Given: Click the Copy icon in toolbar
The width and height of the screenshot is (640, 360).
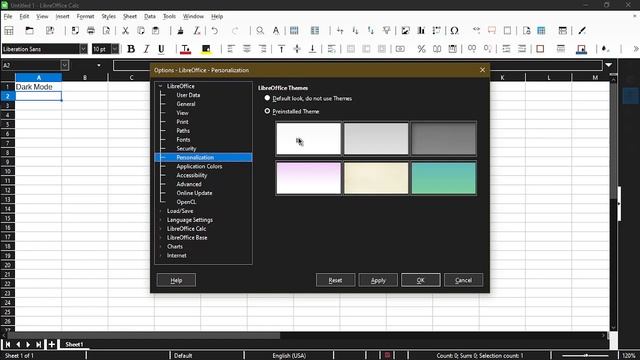Looking at the screenshot, I should point(141,31).
